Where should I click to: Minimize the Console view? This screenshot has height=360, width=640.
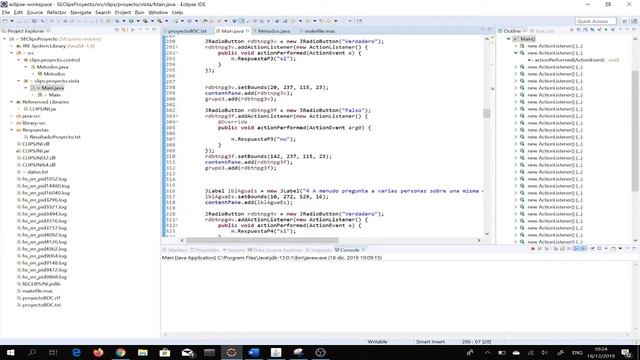point(627,249)
